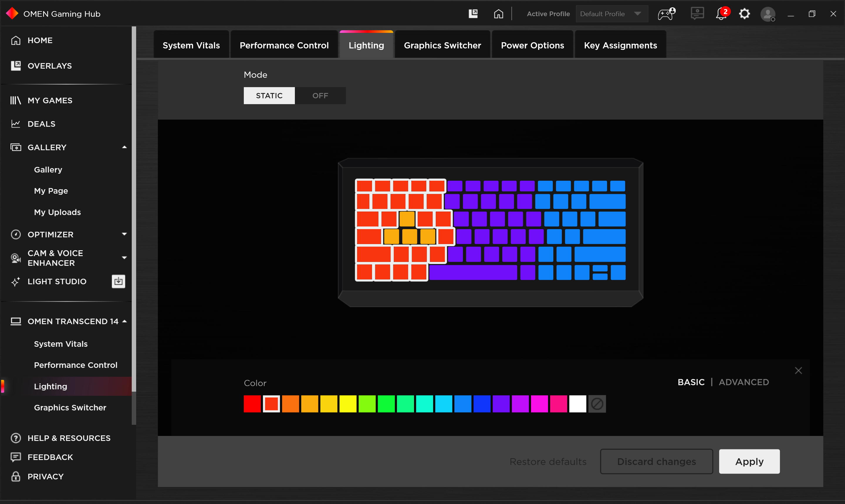
Task: Select the pure red color swatch
Action: [x=252, y=403]
